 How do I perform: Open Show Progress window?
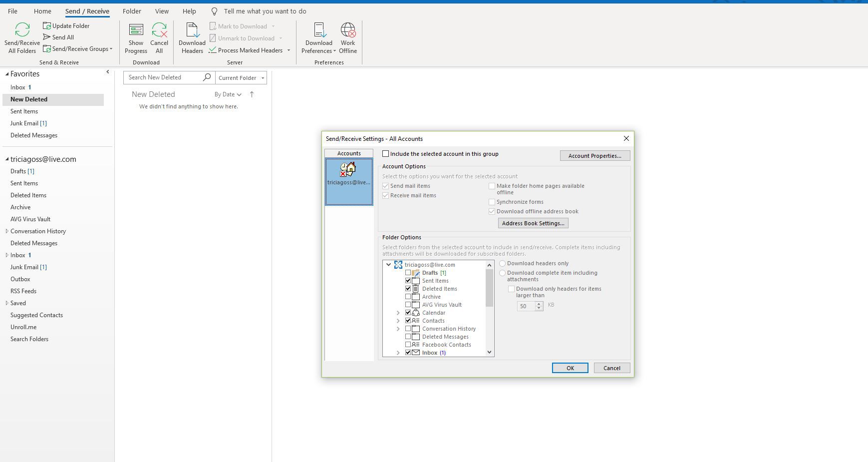coord(136,38)
